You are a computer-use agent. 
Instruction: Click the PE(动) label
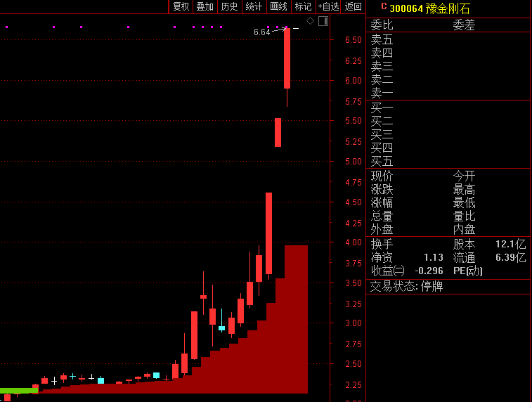(467, 271)
